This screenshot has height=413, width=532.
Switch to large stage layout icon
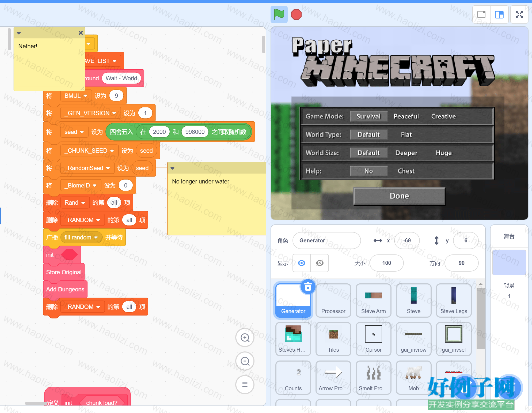click(499, 14)
